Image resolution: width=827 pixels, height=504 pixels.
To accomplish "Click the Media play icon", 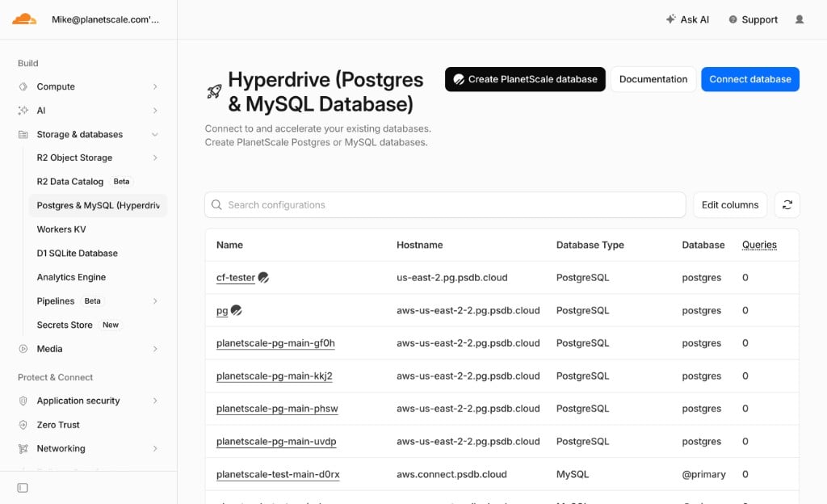I will [23, 348].
